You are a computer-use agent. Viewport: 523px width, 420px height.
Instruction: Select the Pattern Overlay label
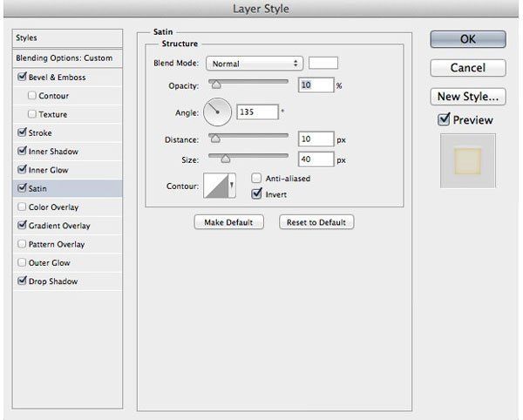[57, 244]
